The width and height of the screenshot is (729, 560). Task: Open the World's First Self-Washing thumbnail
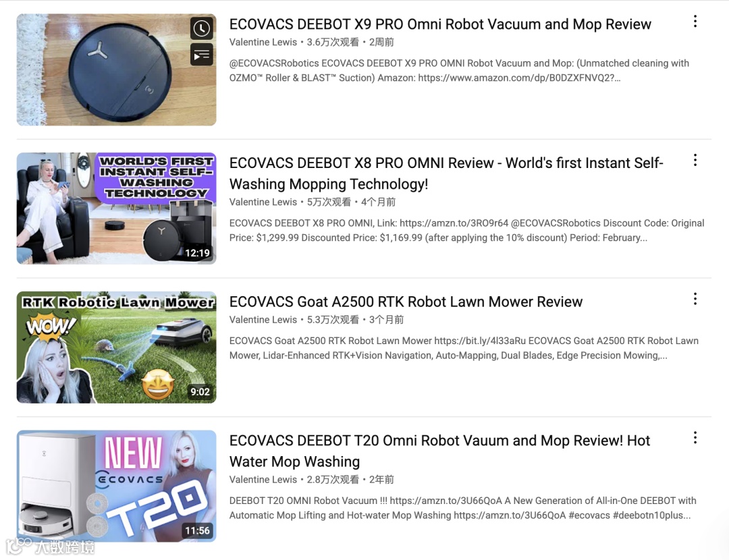click(116, 208)
